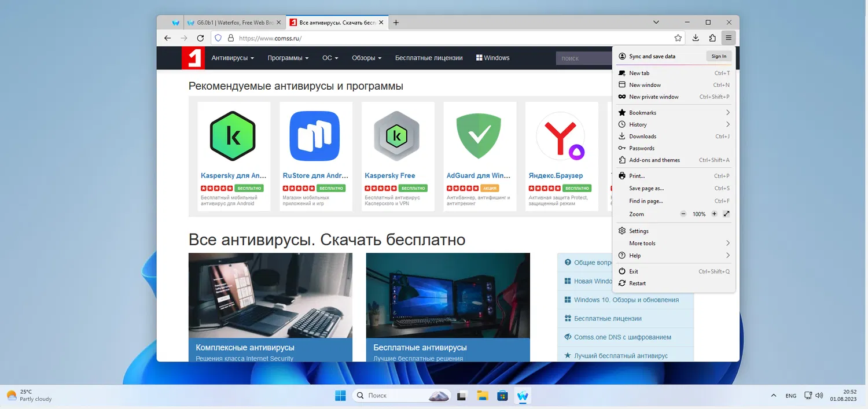
Task: Click the taskbar Поиск search box
Action: 402,396
